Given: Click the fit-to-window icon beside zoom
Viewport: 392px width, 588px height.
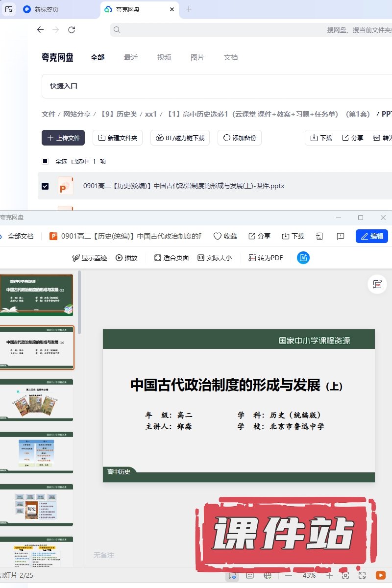Looking at the screenshot, I should click(345, 575).
